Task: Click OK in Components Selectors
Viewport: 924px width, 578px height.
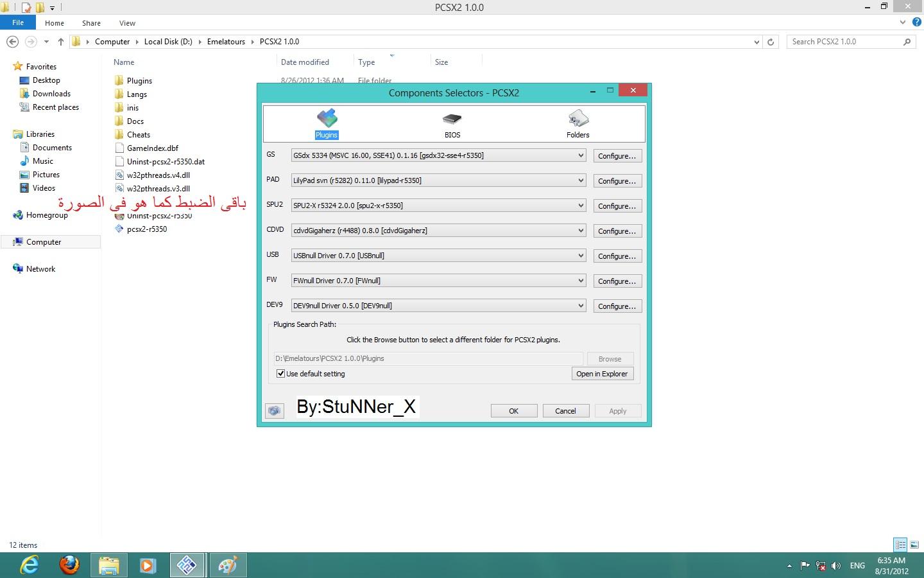Action: (x=514, y=411)
